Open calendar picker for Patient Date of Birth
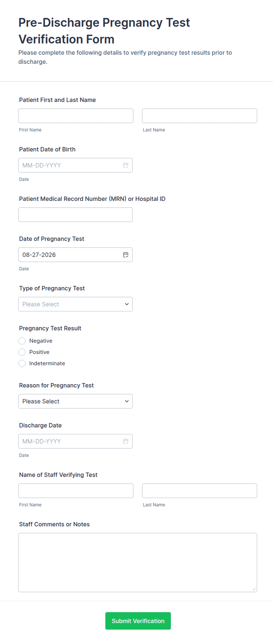Screen dimensions: 273x644 click(126, 165)
